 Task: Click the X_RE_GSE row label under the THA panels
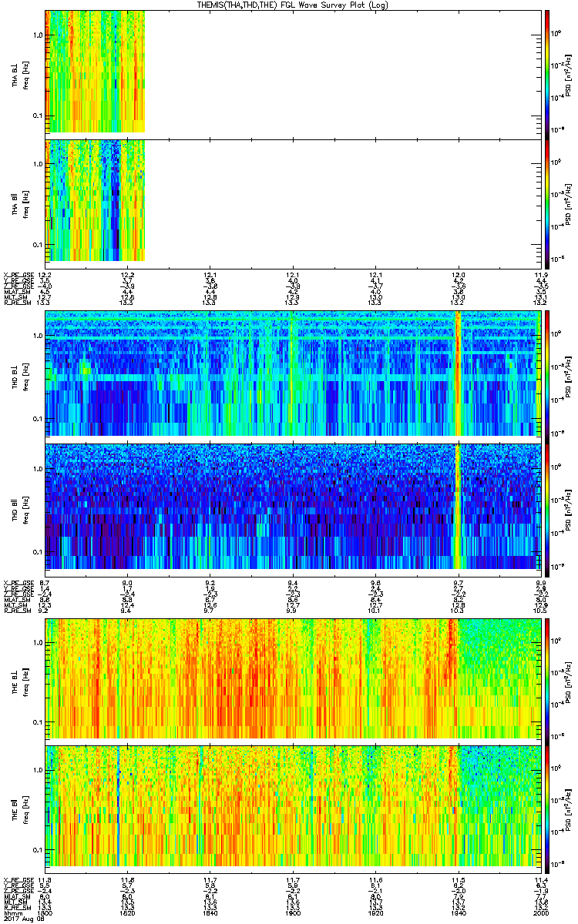[x=18, y=275]
